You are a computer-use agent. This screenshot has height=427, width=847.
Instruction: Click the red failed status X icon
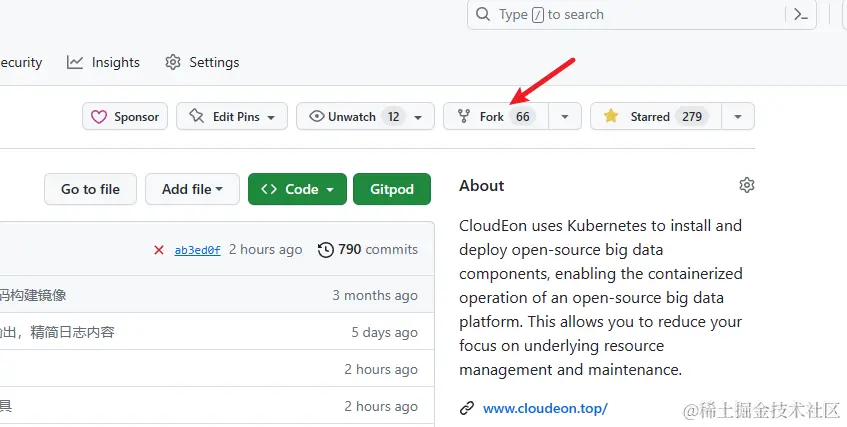point(159,250)
